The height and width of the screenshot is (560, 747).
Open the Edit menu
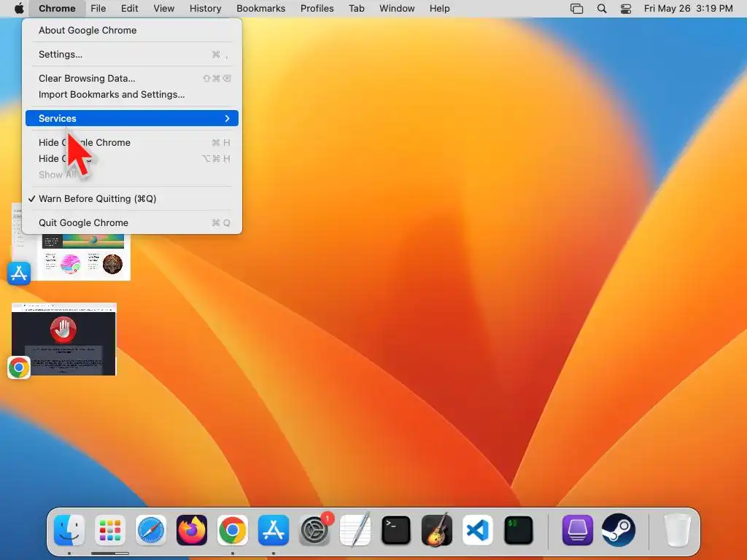129,9
